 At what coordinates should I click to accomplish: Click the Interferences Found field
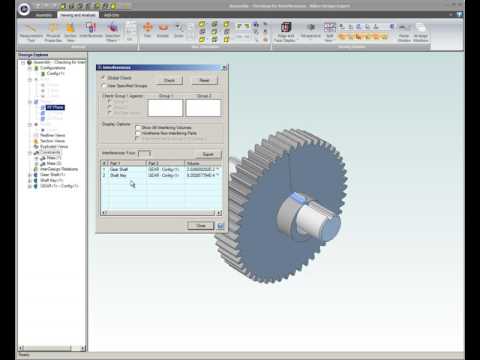[x=144, y=153]
